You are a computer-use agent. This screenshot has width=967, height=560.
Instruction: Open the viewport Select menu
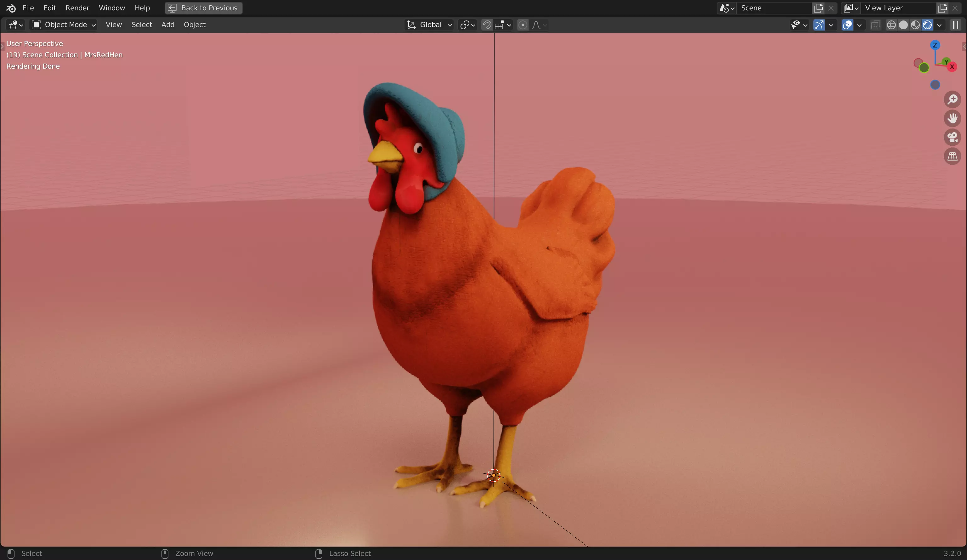point(142,25)
